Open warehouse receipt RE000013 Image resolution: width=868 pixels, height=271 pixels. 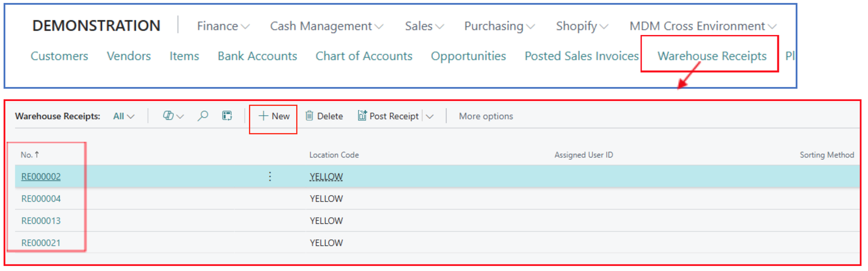tap(41, 221)
